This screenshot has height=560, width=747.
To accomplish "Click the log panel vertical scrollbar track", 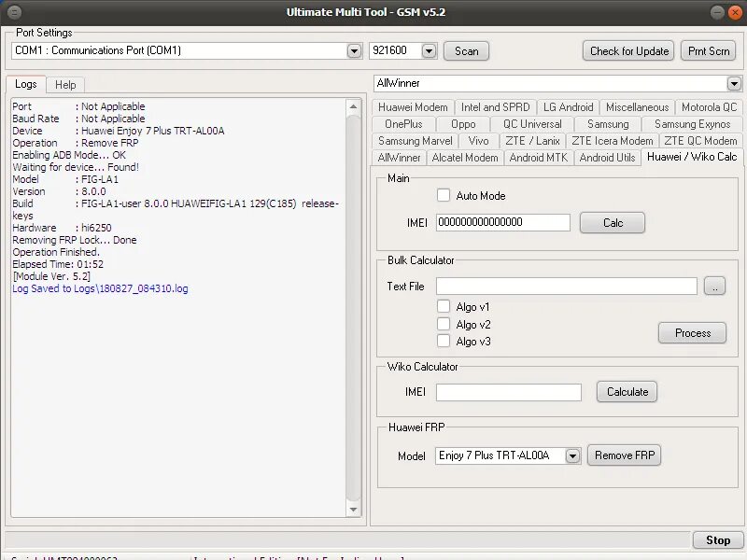I will click(x=353, y=308).
